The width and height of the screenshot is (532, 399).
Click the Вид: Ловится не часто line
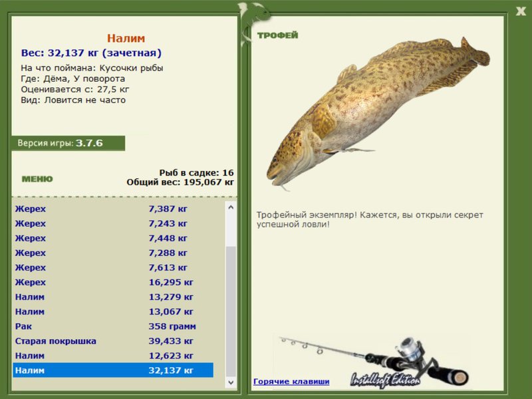pos(73,100)
